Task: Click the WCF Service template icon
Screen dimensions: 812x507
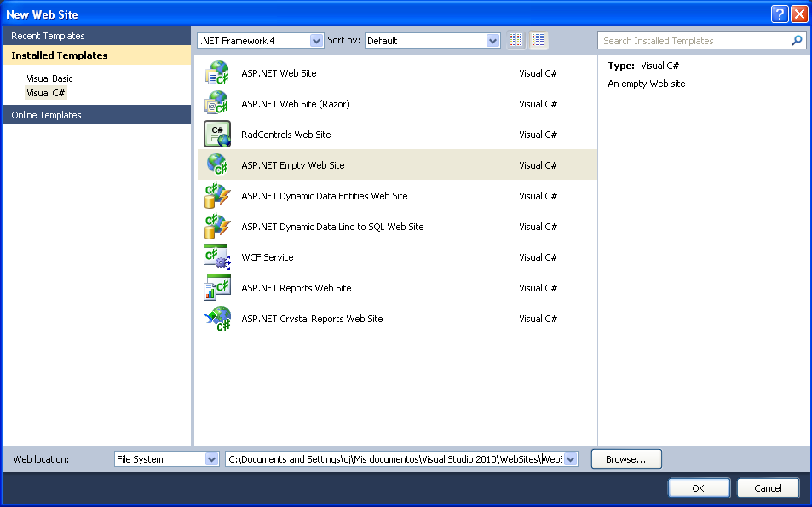Action: [217, 256]
